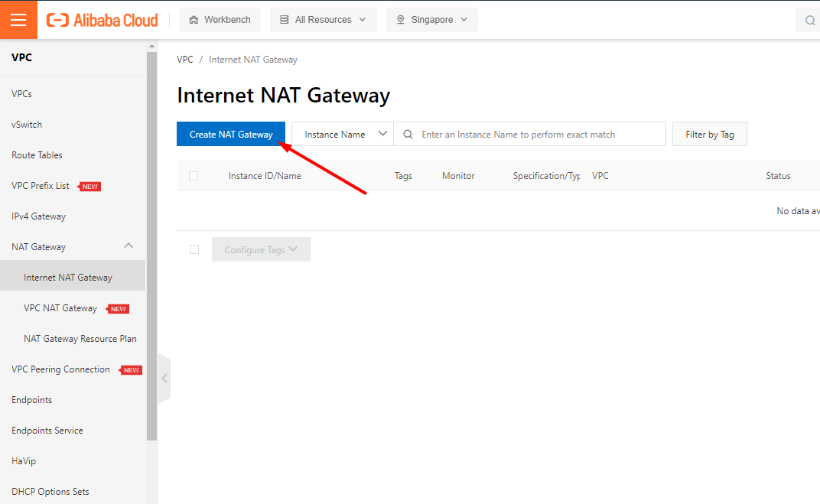Open the hamburger navigation menu
The image size is (820, 504).
tap(18, 20)
